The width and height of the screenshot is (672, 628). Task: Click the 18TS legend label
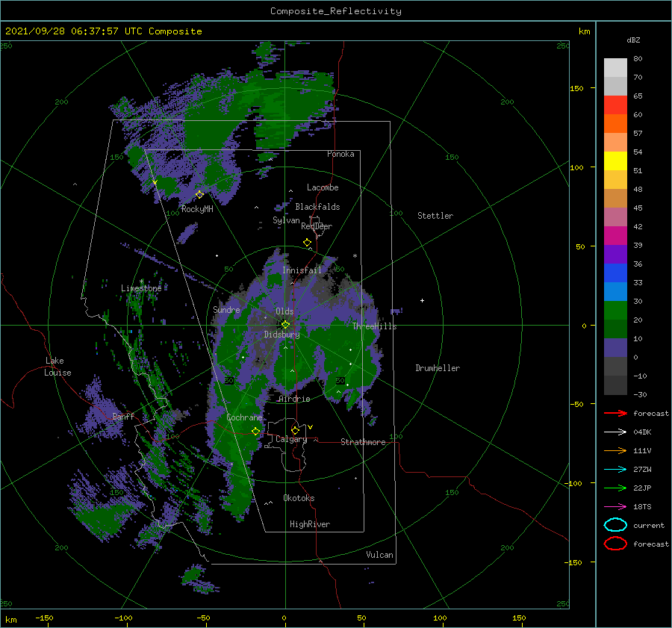[642, 507]
